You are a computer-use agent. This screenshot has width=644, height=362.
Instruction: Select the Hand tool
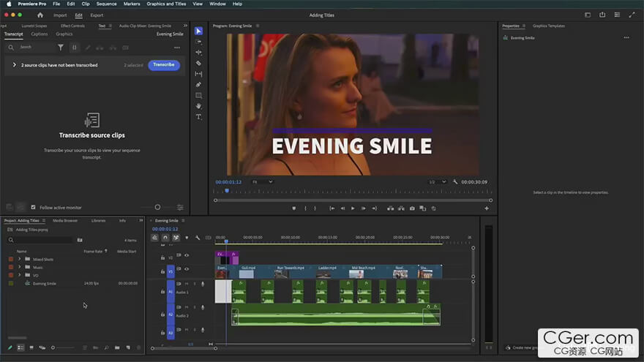[x=198, y=106]
